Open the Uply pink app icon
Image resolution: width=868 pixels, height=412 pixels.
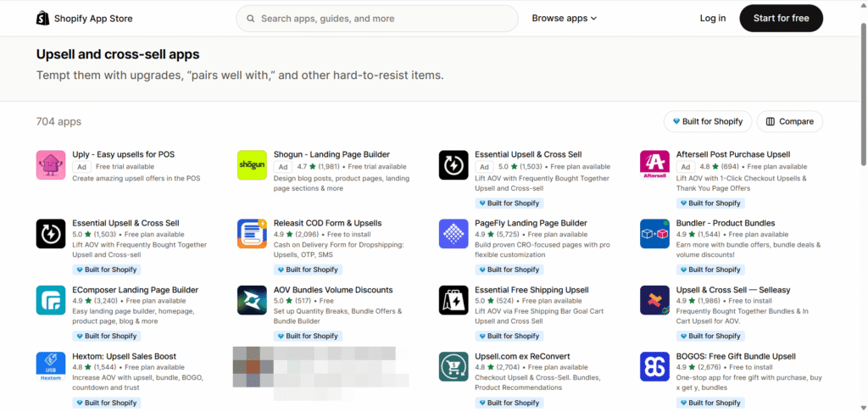[51, 164]
